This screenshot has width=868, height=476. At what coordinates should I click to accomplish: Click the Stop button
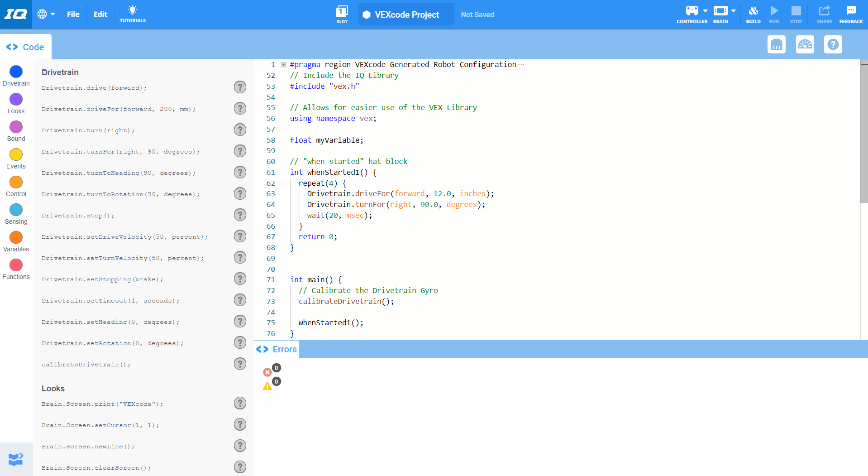pyautogui.click(x=796, y=14)
